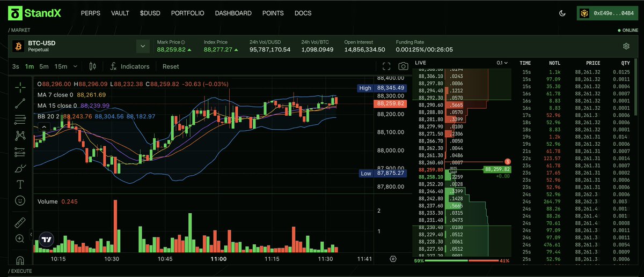Select the 1m timeframe
This screenshot has width=644, height=277.
[30, 66]
